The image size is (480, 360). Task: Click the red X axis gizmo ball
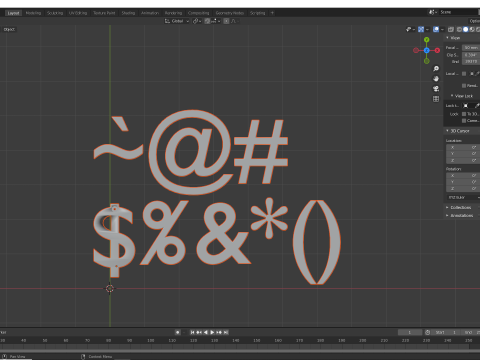437,50
